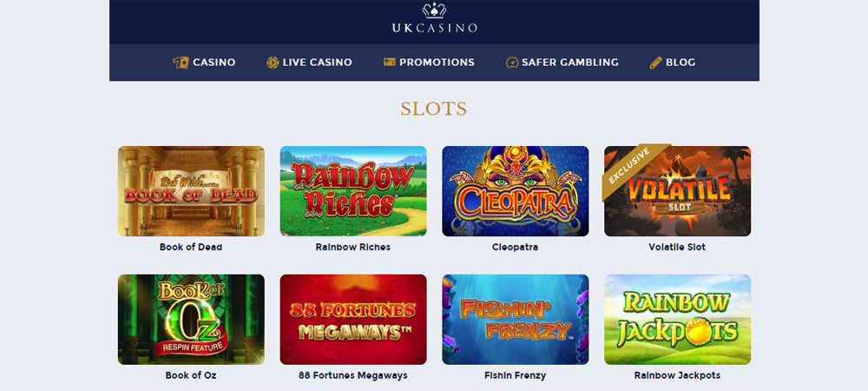This screenshot has width=868, height=391.
Task: Launch the Book of Dead game thumbnail
Action: pyautogui.click(x=191, y=191)
